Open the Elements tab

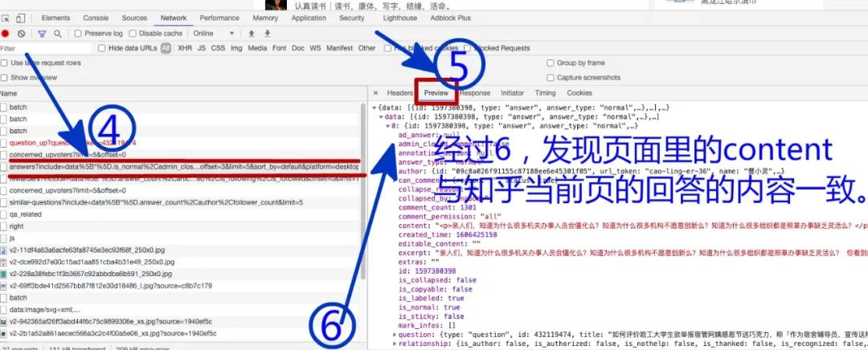(x=56, y=18)
